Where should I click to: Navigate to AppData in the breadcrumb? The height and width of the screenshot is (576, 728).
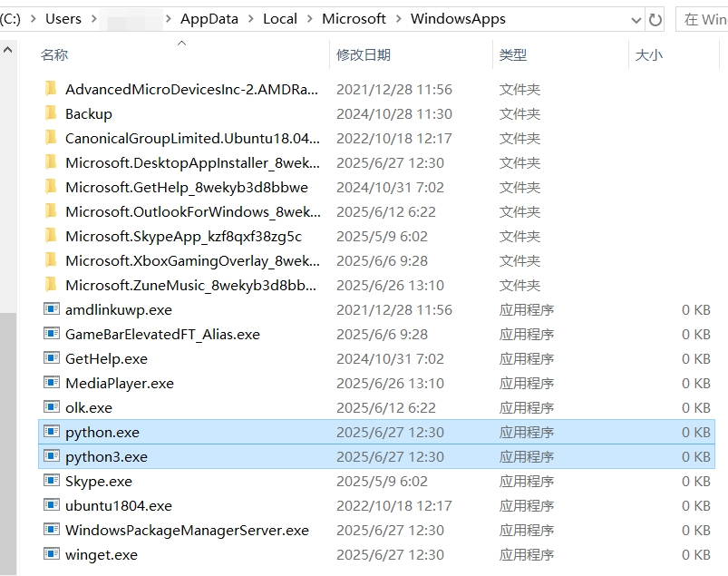[209, 19]
